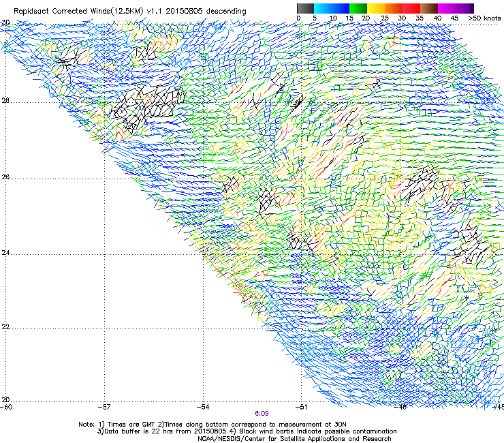Click the Rapidscat Corrected Winds title text
The height and width of the screenshot is (443, 504).
coord(130,11)
